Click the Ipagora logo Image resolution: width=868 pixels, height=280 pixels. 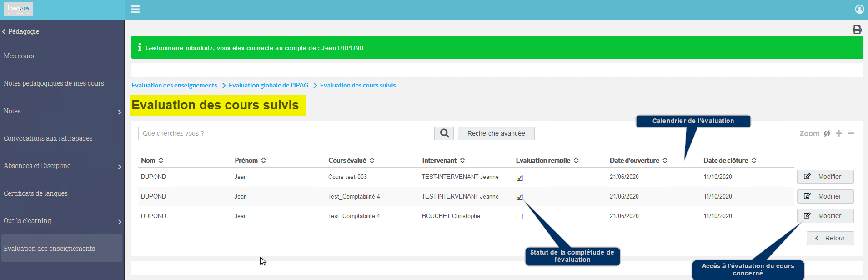(18, 9)
